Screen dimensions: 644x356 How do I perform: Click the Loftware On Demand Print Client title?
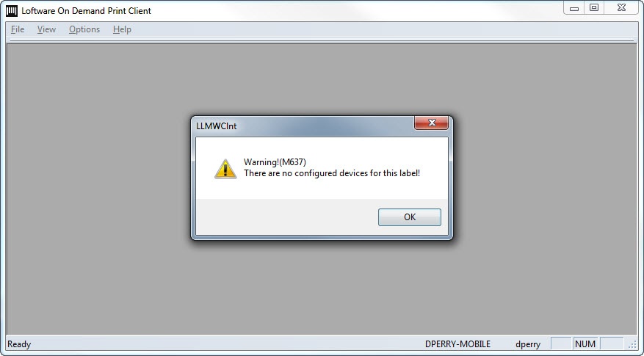86,11
